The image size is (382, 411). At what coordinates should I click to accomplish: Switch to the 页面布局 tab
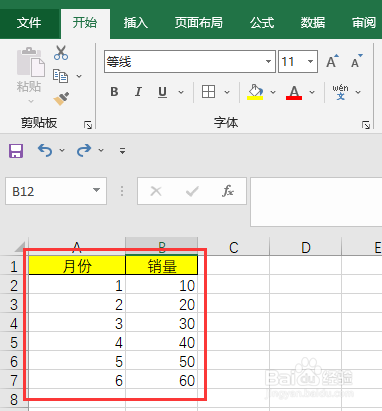(x=199, y=23)
